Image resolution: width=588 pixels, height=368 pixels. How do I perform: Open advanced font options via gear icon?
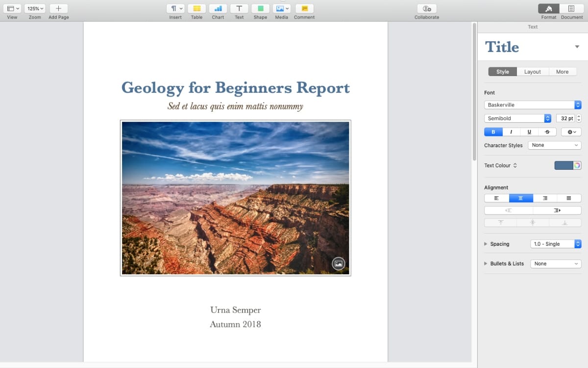[570, 131]
